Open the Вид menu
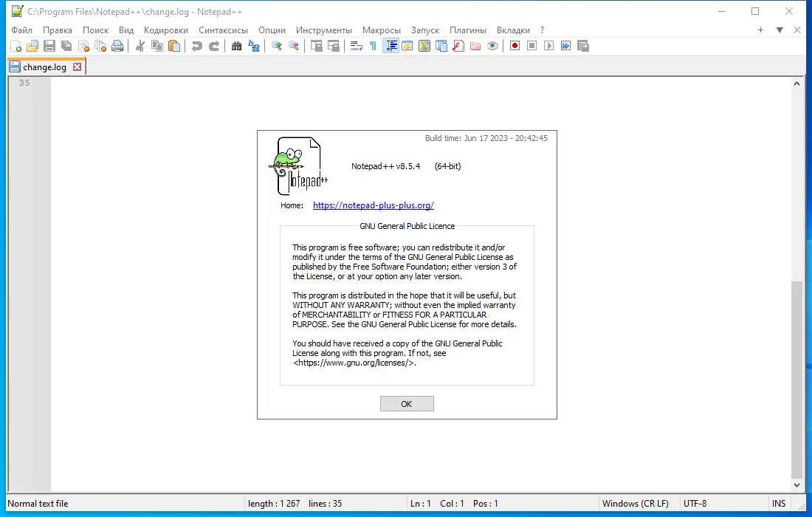 [126, 30]
